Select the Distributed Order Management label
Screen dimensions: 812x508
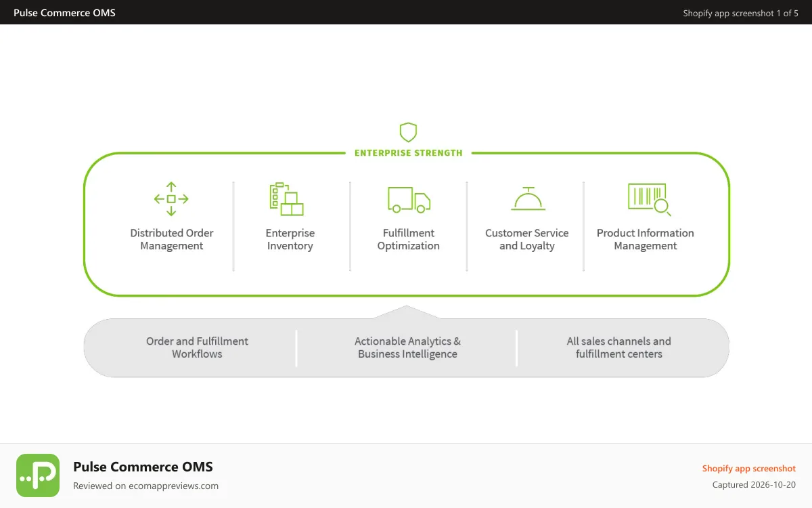pyautogui.click(x=172, y=239)
